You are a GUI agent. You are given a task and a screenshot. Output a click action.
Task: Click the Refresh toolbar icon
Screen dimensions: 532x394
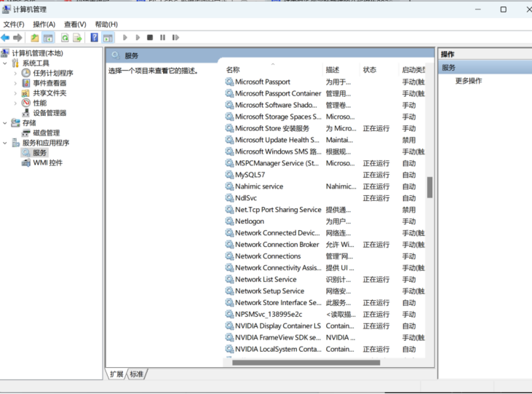pos(65,38)
